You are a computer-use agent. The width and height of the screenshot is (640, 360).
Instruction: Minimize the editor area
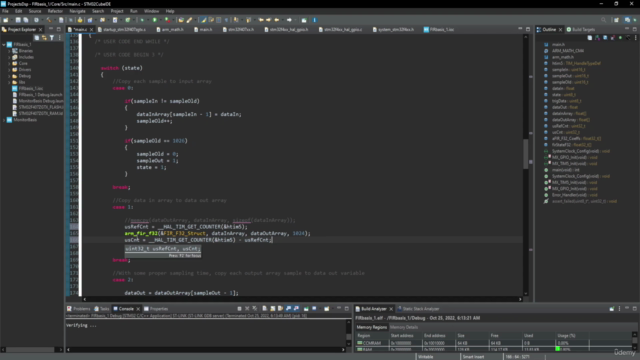click(520, 29)
